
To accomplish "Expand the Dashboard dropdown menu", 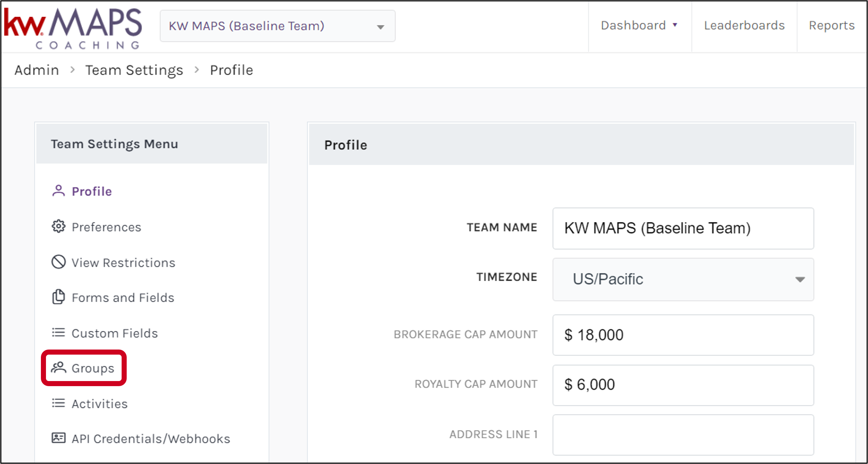I will tap(640, 25).
